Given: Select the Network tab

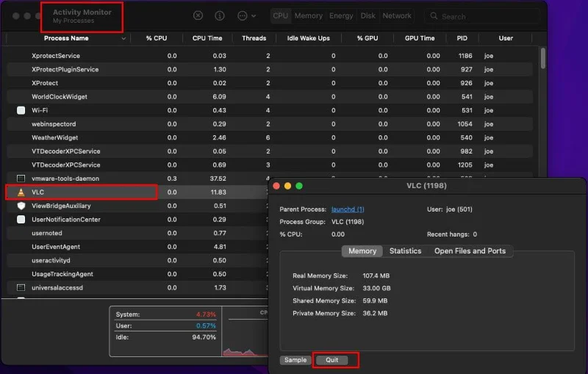Looking at the screenshot, I should point(397,15).
